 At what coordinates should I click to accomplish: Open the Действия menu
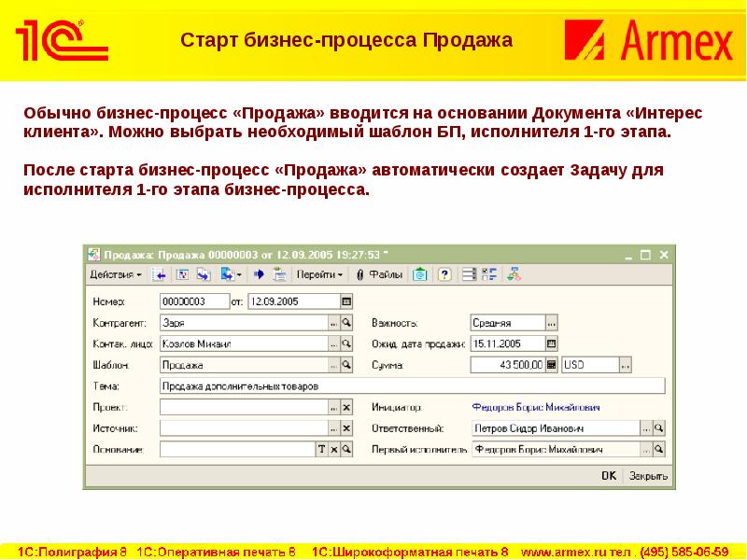click(x=116, y=275)
